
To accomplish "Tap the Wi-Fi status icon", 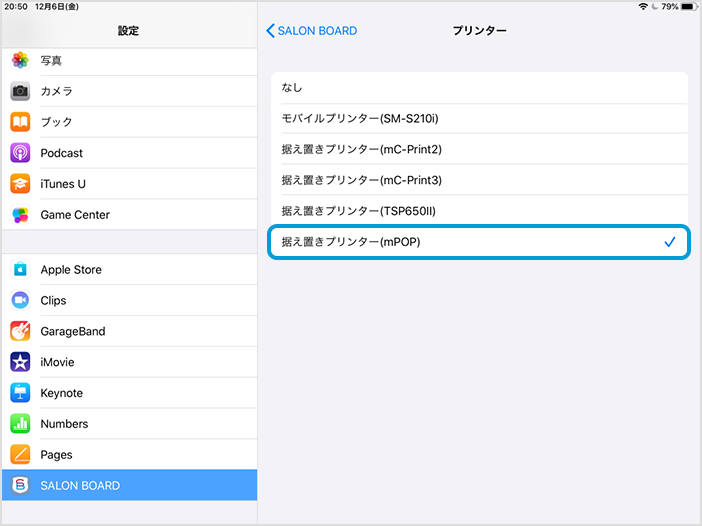I will pyautogui.click(x=643, y=7).
